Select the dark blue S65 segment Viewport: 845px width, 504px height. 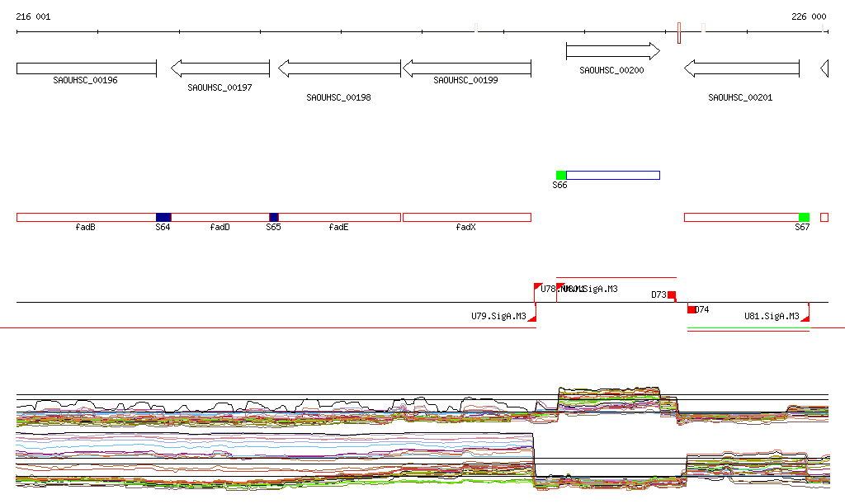(274, 218)
